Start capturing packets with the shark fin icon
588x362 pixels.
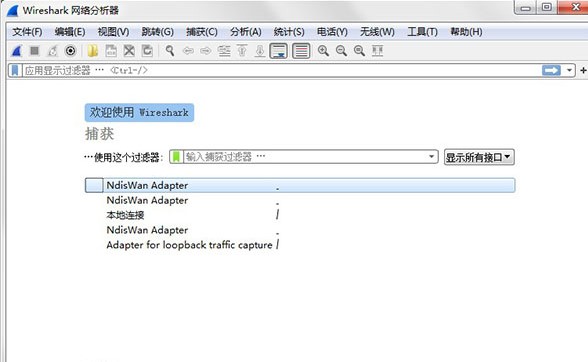tap(17, 51)
